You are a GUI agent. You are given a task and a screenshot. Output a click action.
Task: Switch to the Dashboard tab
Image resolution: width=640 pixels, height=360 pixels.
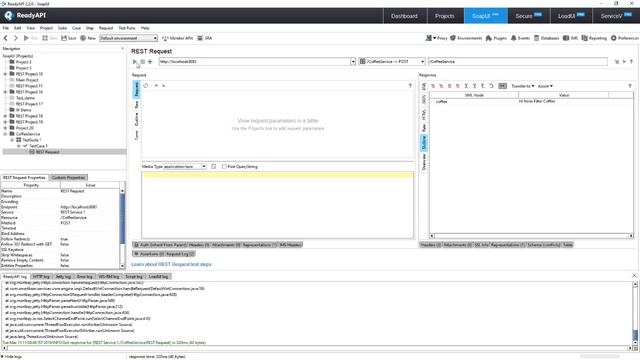click(404, 16)
